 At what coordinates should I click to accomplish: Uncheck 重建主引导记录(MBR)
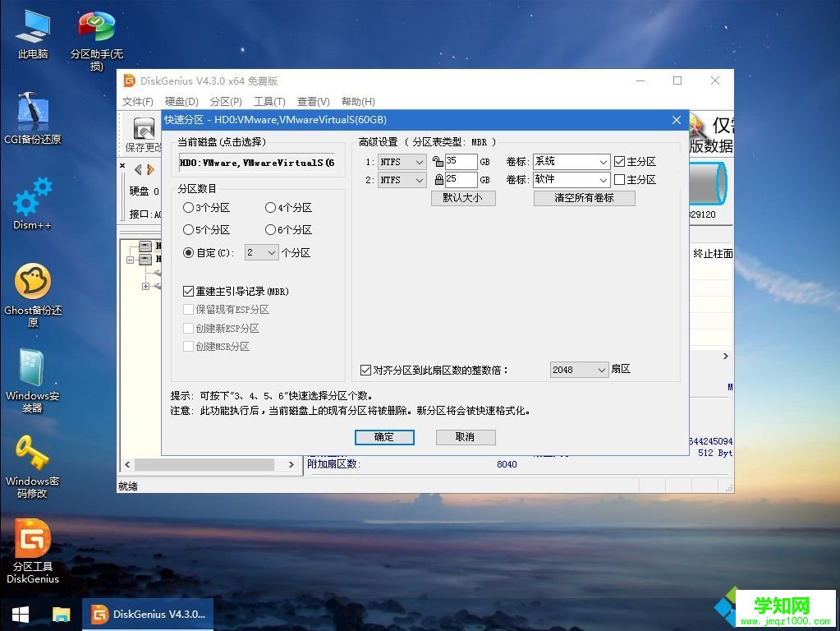[x=186, y=290]
